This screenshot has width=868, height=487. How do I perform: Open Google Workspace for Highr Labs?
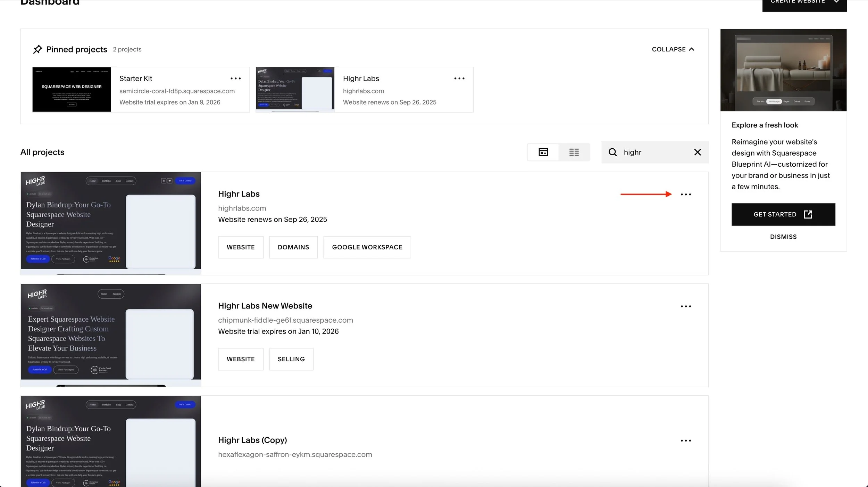[367, 247]
